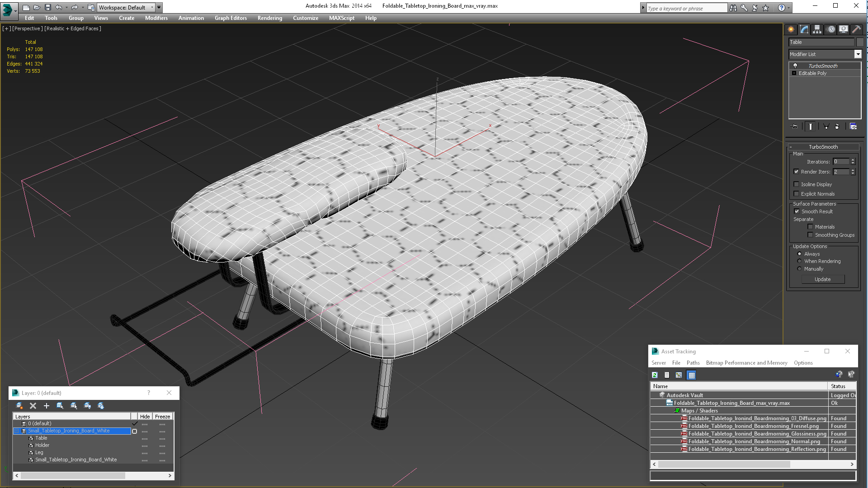Toggle TurboSmooth lightbulb visibility

795,66
